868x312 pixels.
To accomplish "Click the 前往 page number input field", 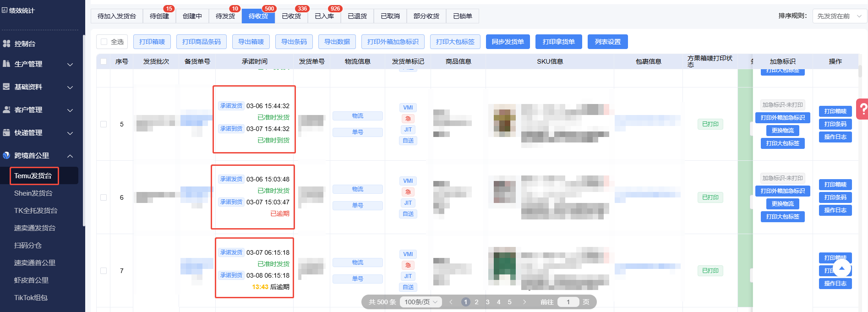I will pos(568,302).
